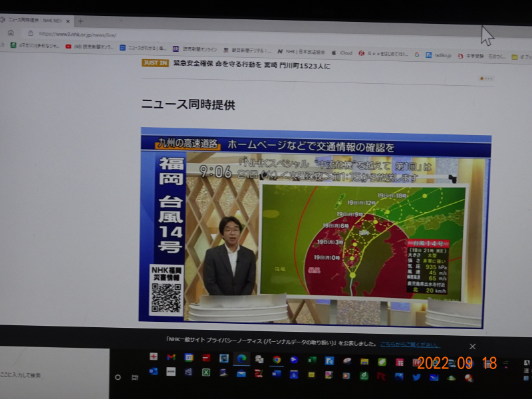Image resolution: width=532 pixels, height=399 pixels.
Task: Open the IE bookmarks folder
Action: tap(521, 57)
